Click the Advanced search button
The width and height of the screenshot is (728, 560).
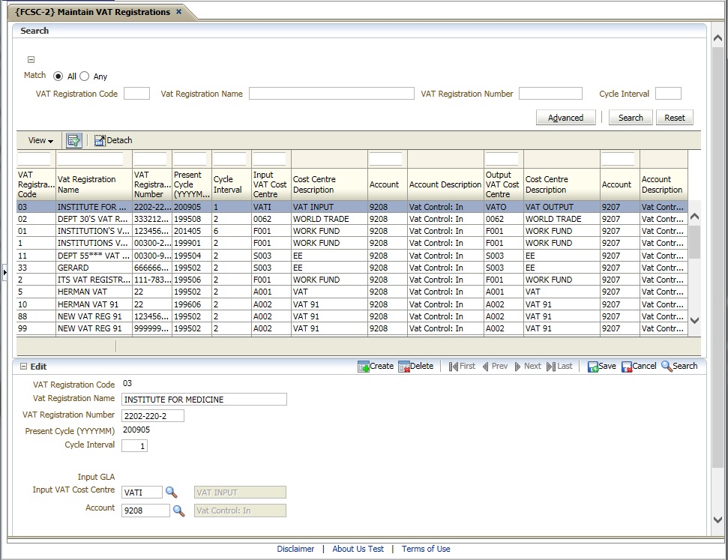pos(565,118)
